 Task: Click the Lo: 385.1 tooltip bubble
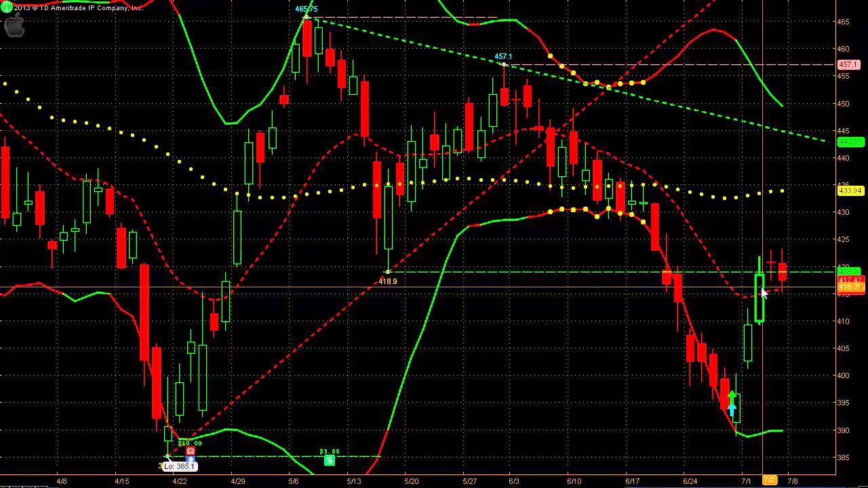179,466
